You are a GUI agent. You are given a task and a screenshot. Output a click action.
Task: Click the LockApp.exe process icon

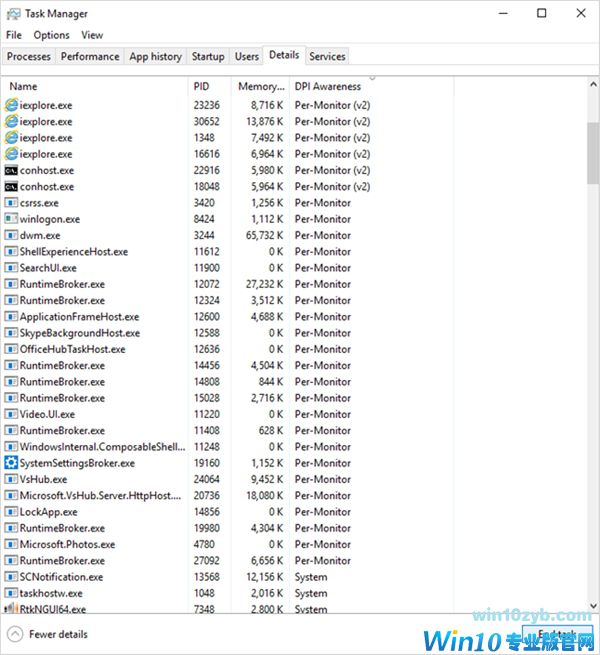(x=11, y=512)
